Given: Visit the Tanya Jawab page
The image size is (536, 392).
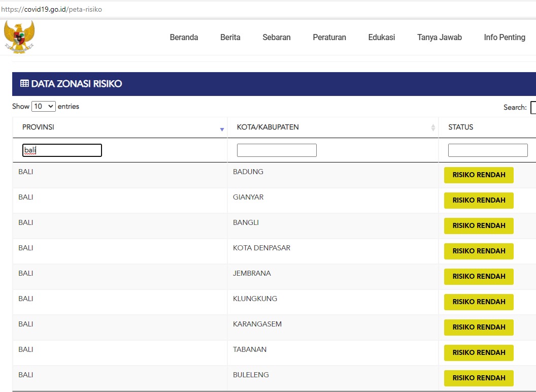Looking at the screenshot, I should point(440,37).
